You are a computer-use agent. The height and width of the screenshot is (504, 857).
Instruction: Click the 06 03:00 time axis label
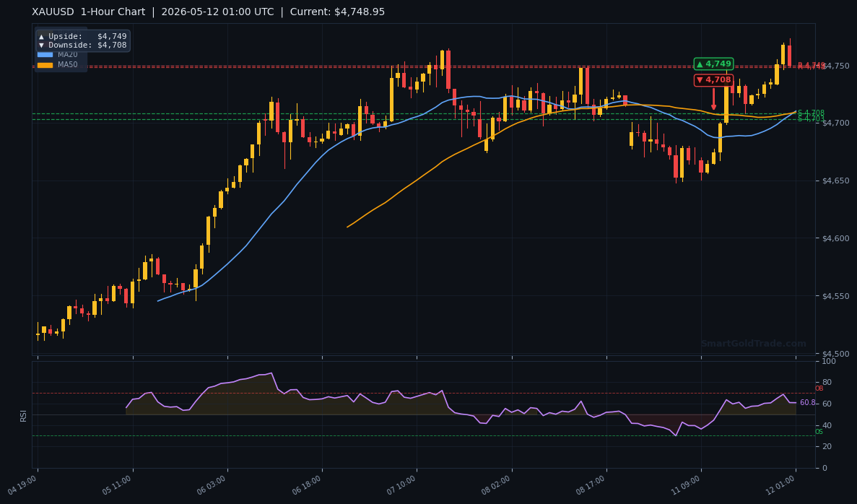(x=212, y=485)
